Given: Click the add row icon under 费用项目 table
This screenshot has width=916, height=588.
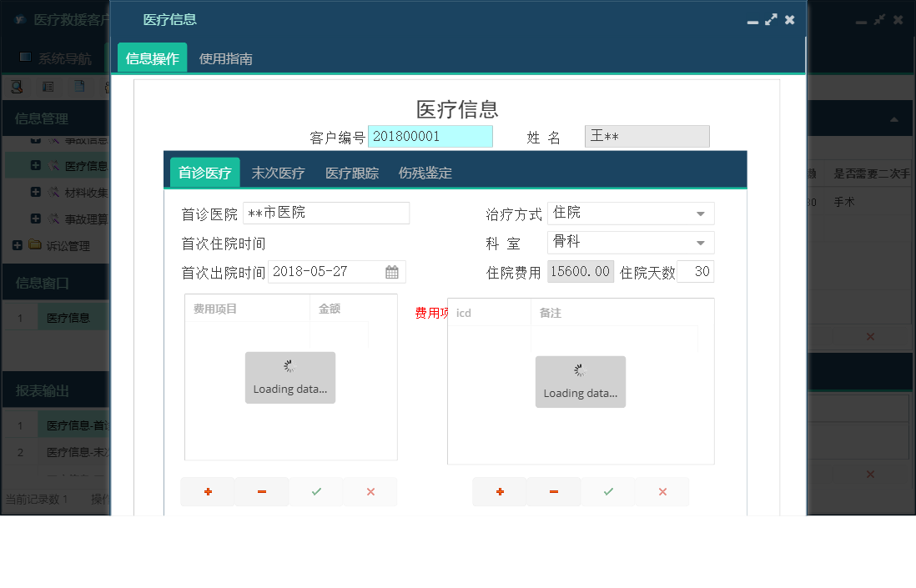Looking at the screenshot, I should pyautogui.click(x=208, y=492).
